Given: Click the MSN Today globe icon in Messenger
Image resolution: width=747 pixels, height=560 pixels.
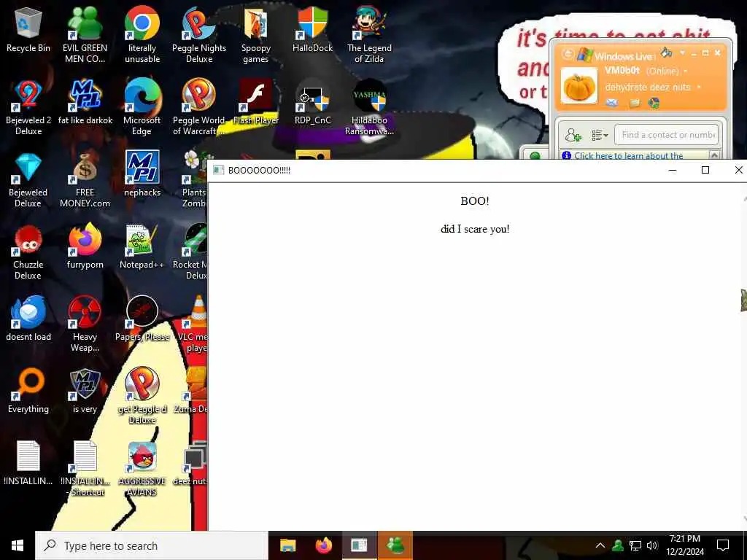Looking at the screenshot, I should [654, 102].
